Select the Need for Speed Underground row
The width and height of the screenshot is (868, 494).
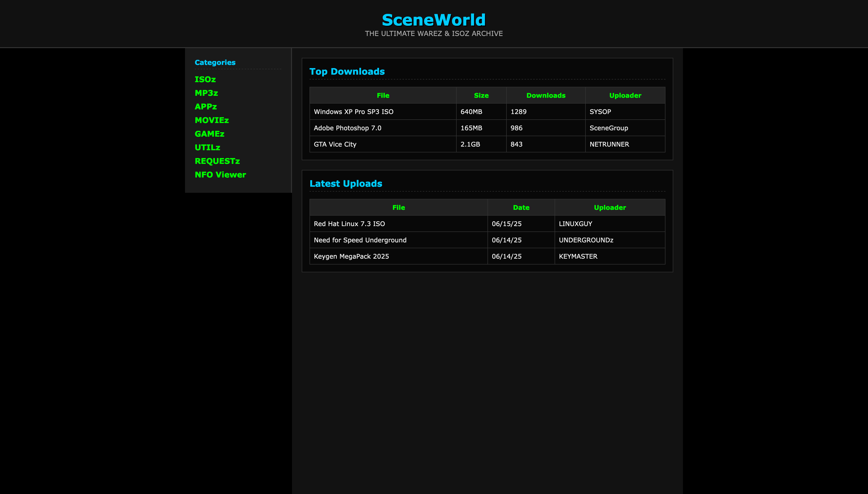[360, 240]
